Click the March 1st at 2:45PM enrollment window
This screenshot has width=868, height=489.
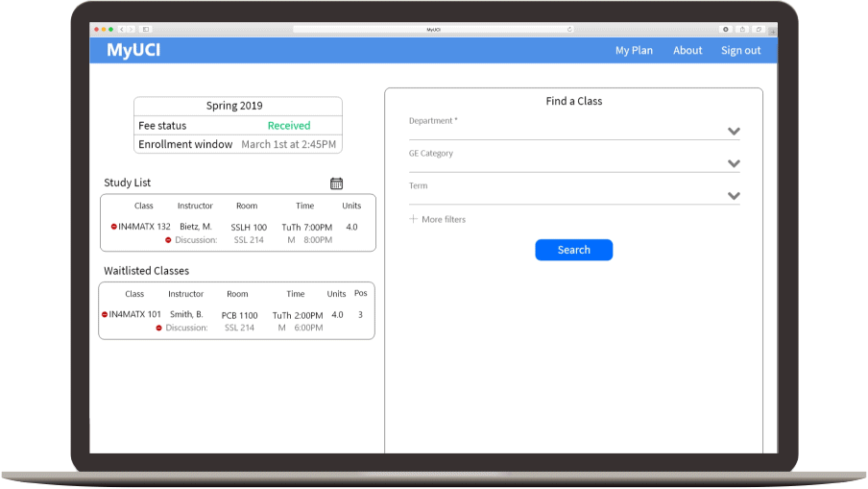[x=288, y=144]
